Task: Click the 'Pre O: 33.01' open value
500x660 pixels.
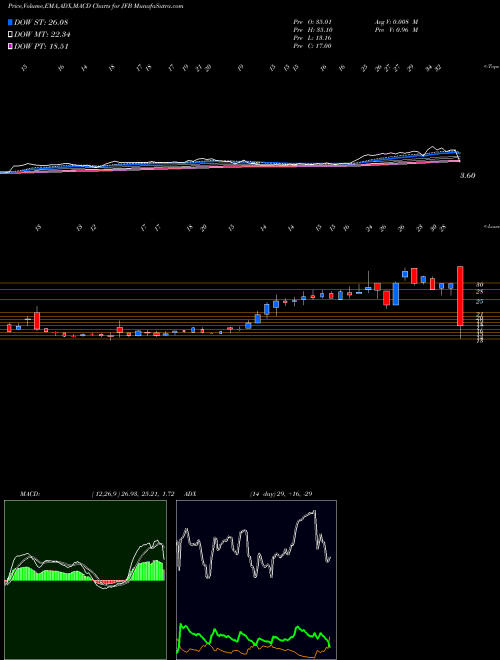Action: 312,22
